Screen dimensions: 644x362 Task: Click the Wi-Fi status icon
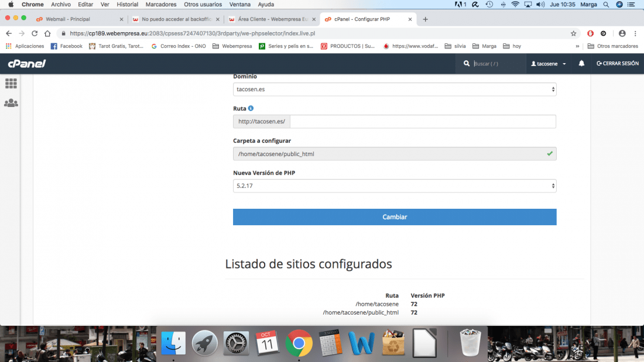[x=515, y=5]
